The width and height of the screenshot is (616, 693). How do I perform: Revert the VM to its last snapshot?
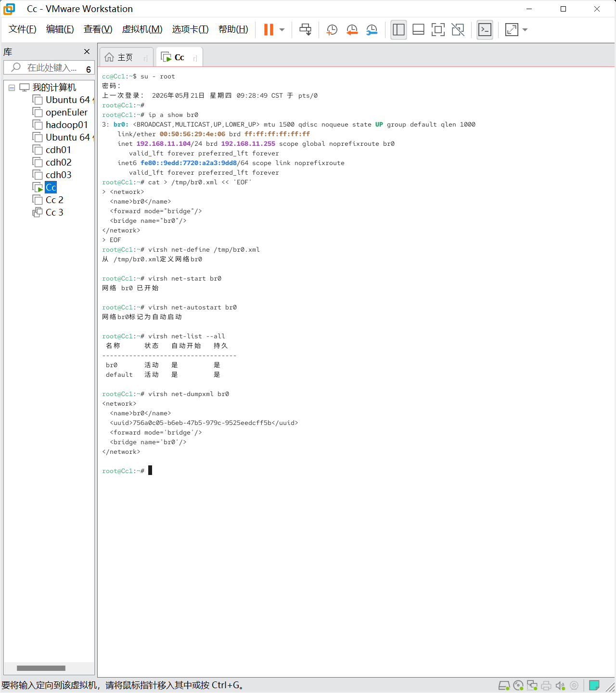point(352,30)
